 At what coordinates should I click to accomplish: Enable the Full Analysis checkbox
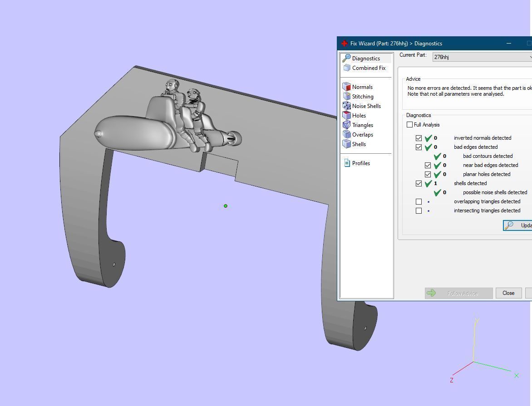[x=409, y=124]
